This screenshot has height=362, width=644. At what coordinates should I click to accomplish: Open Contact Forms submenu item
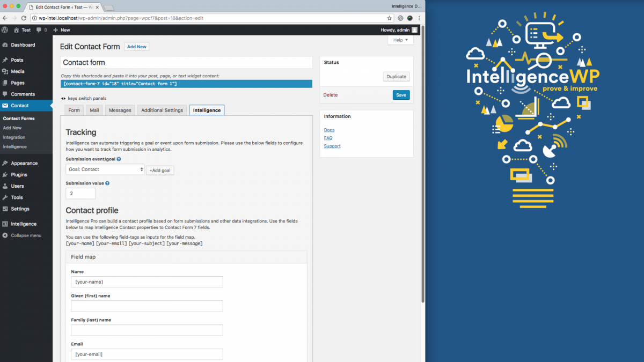[19, 119]
